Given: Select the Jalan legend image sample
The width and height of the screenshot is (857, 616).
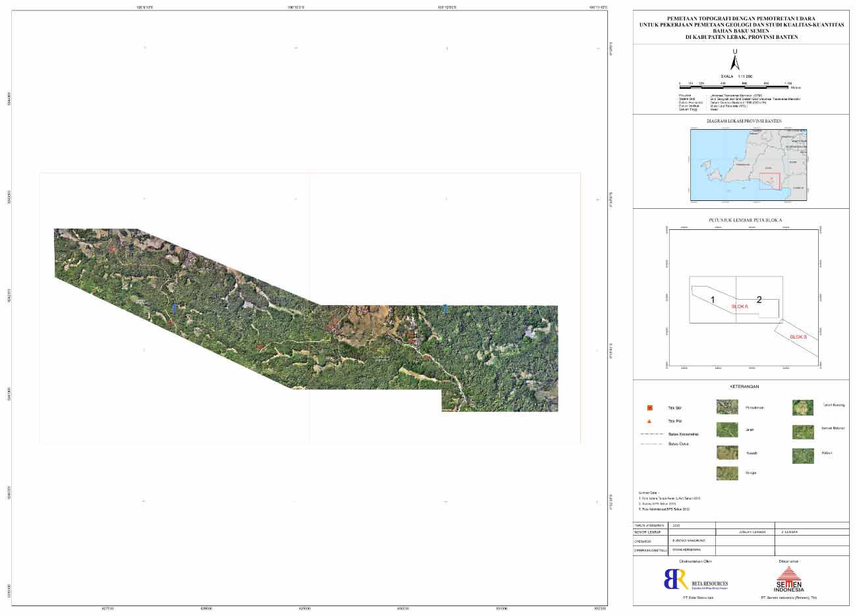Looking at the screenshot, I should (x=727, y=430).
